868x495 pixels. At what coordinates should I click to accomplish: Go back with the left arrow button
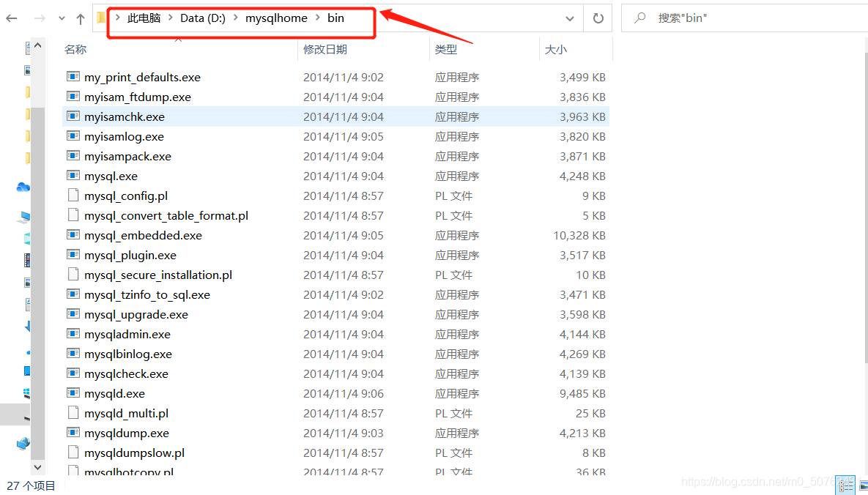pyautogui.click(x=12, y=18)
